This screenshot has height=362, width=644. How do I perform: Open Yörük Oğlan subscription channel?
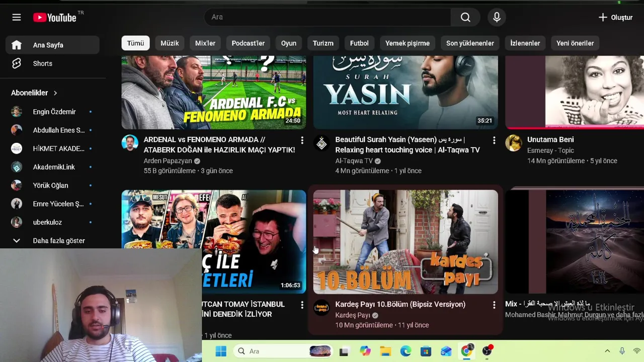(53, 186)
